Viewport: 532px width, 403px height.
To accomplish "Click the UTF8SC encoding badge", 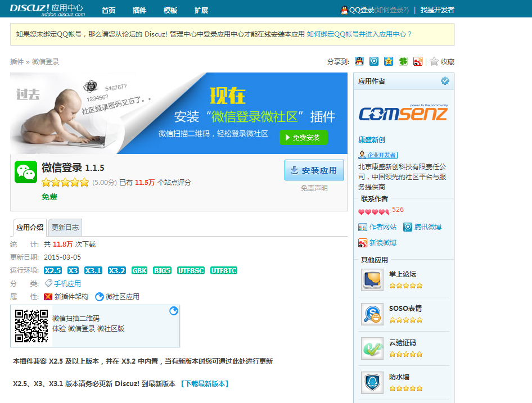I will click(191, 271).
